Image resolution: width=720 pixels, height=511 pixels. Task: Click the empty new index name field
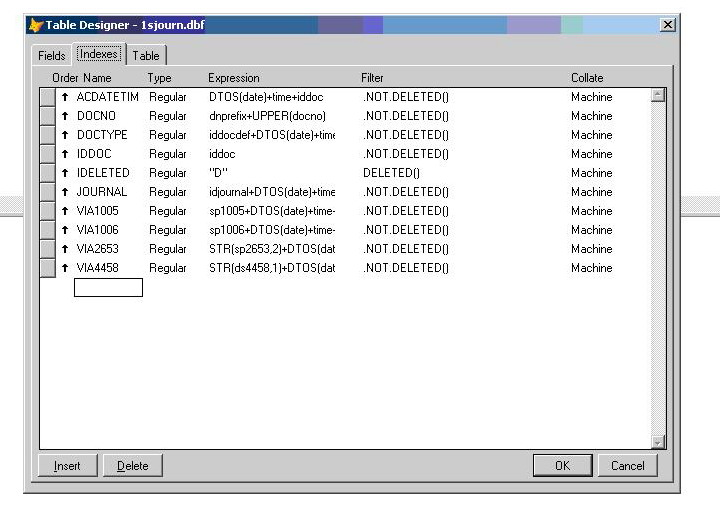[x=108, y=288]
